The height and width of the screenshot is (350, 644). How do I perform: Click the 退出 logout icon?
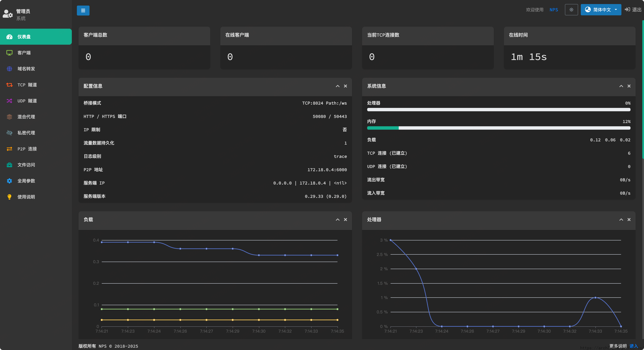tap(627, 9)
